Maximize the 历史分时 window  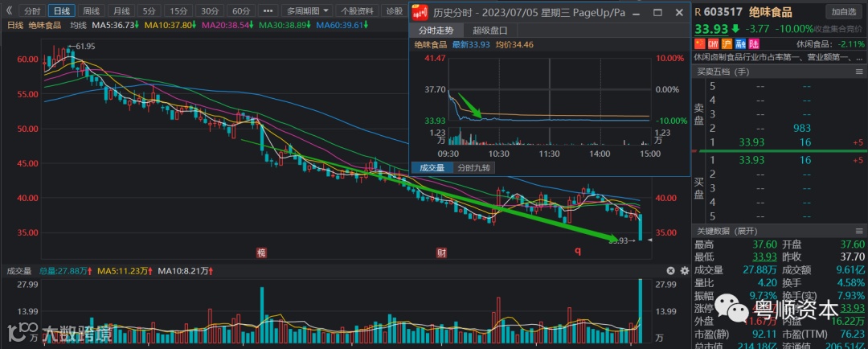pos(657,12)
